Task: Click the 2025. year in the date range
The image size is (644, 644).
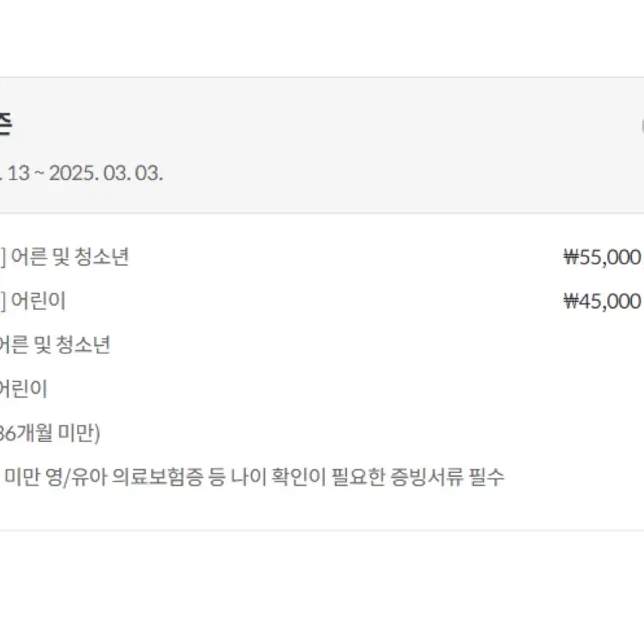Action: [74, 173]
